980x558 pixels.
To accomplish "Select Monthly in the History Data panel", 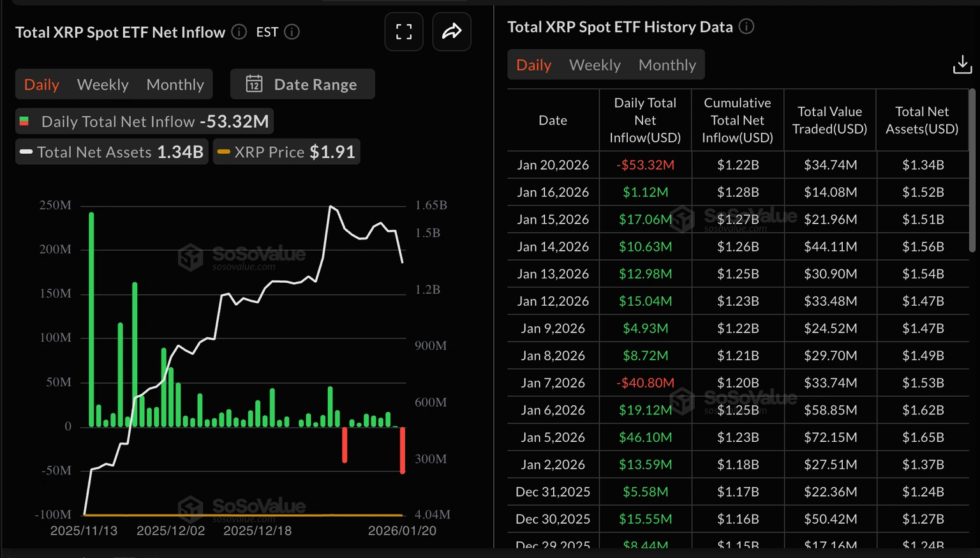I will pos(667,64).
